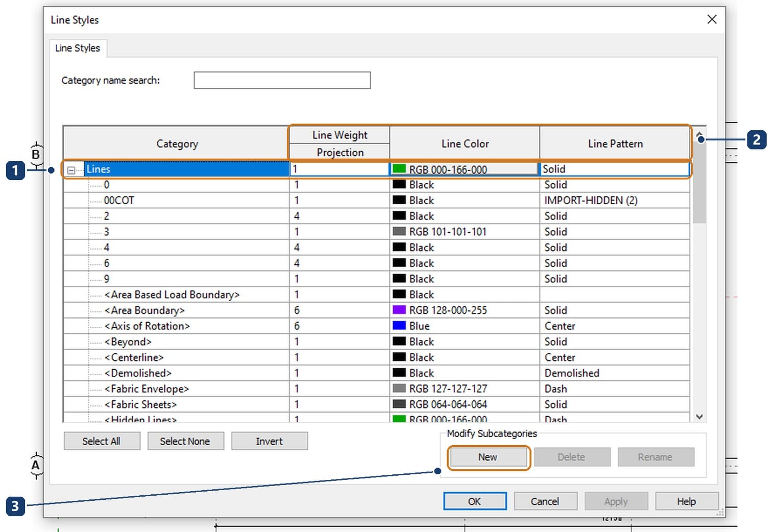Screen dimensions: 776x532
Task: Collapse the Lines category tree
Action: (71, 170)
